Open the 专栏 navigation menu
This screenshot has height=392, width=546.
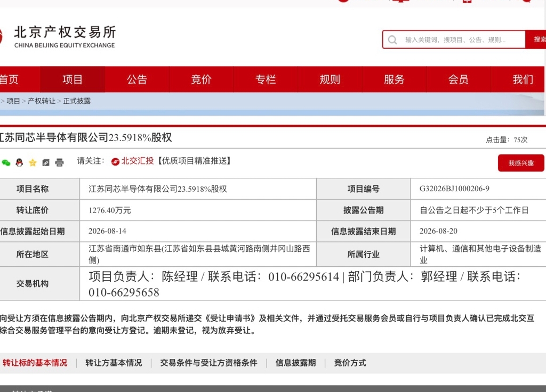[x=266, y=79]
